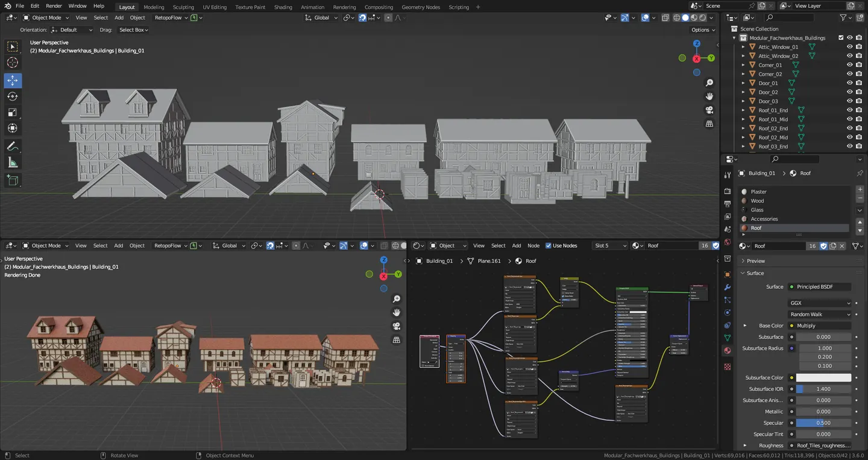The height and width of the screenshot is (460, 868).
Task: Toggle snapping magnet in top viewport header
Action: [x=362, y=17]
